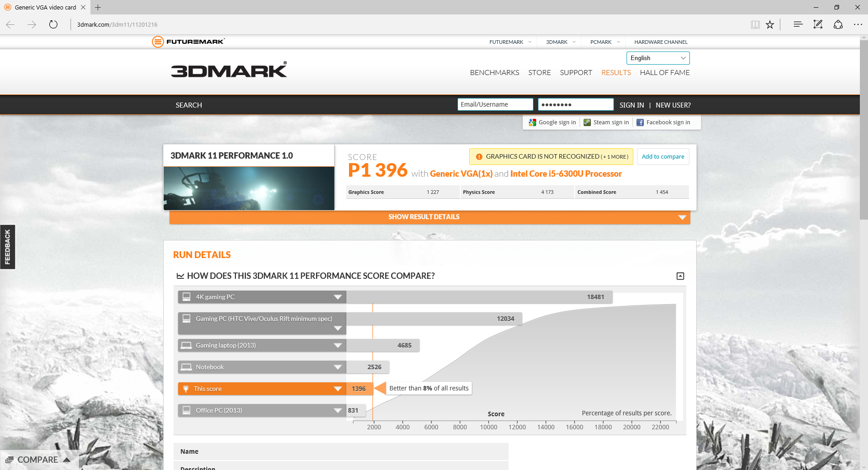Click SIGN IN button
The width and height of the screenshot is (868, 470).
632,105
